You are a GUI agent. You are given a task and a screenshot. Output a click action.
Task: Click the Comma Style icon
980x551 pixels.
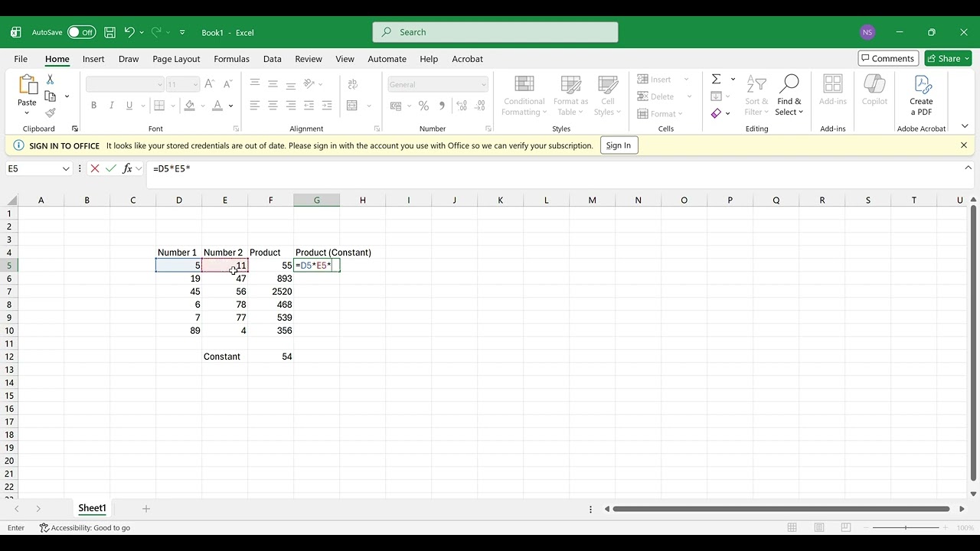click(442, 106)
